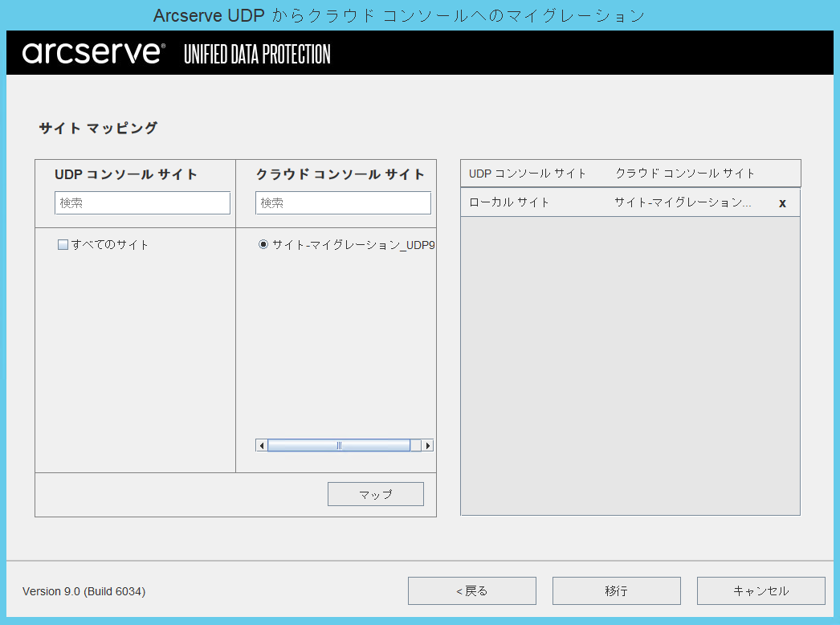Click the サイト-マイグレーション... mapped cloud site cell
The image size is (840, 625).
(x=683, y=202)
